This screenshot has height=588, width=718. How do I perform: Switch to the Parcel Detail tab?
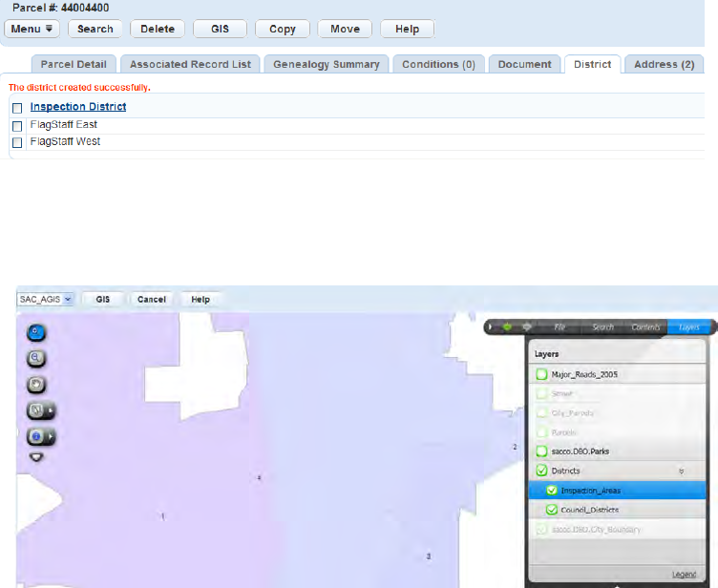(x=74, y=64)
